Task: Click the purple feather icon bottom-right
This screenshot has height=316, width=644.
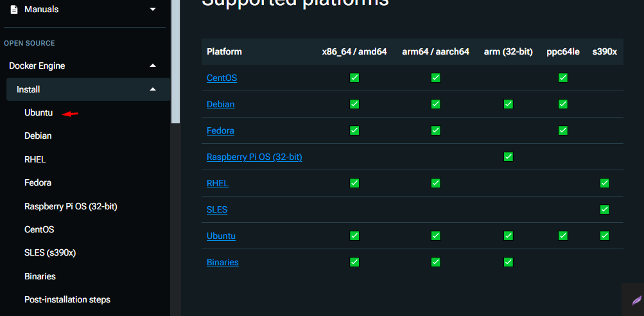Action: (636, 300)
